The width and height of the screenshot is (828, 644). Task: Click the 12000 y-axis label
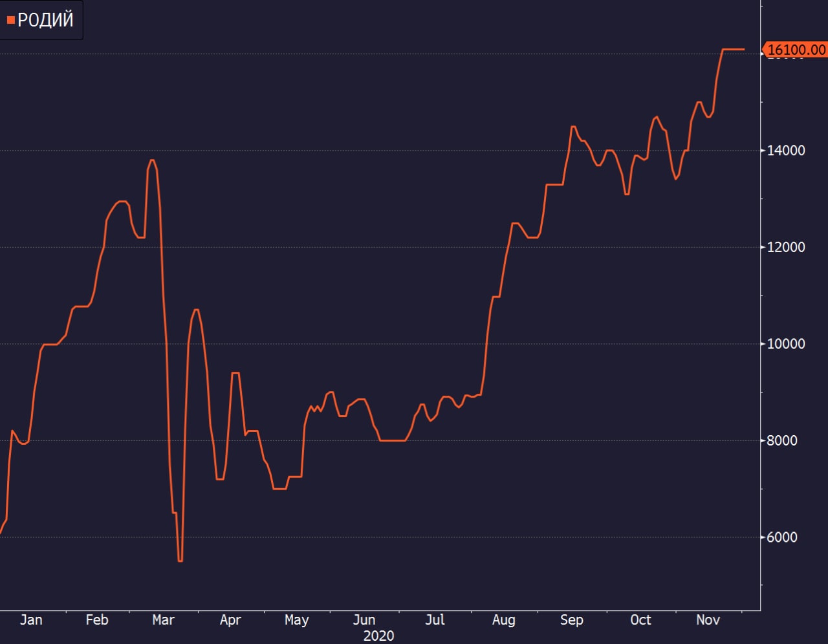tap(786, 247)
